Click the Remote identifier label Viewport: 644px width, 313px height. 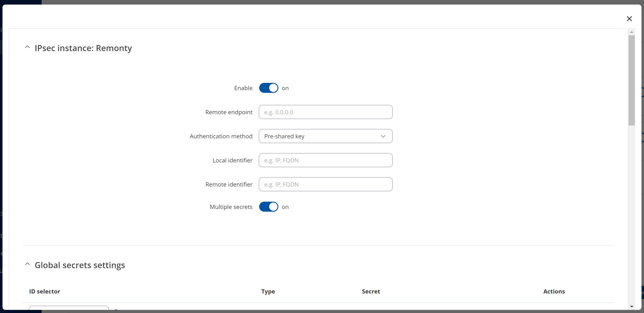(x=229, y=184)
